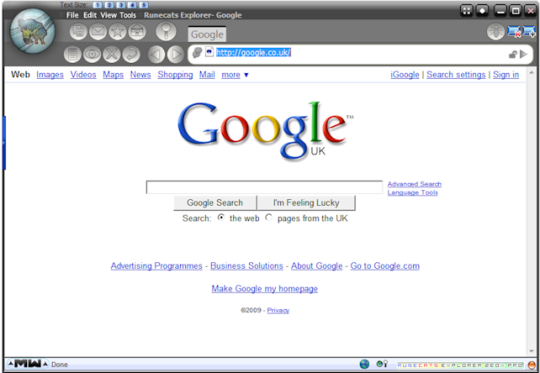540x373 pixels.
Task: Click the globe icon in status bar
Action: pyautogui.click(x=364, y=364)
